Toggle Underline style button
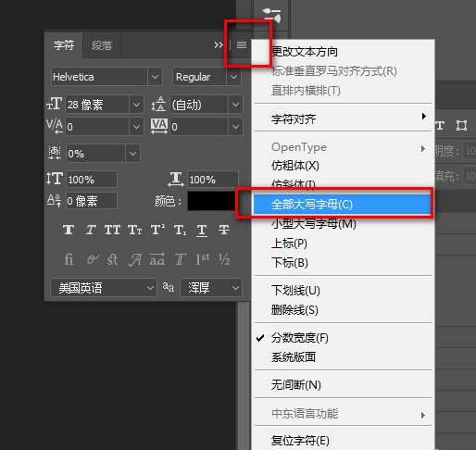476x450 pixels. [202, 231]
